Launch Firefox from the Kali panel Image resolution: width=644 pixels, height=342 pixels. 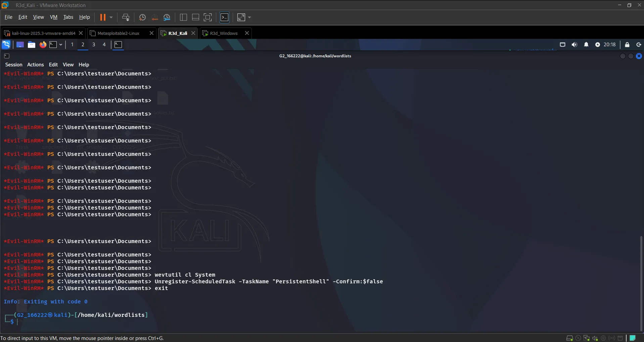click(x=43, y=45)
